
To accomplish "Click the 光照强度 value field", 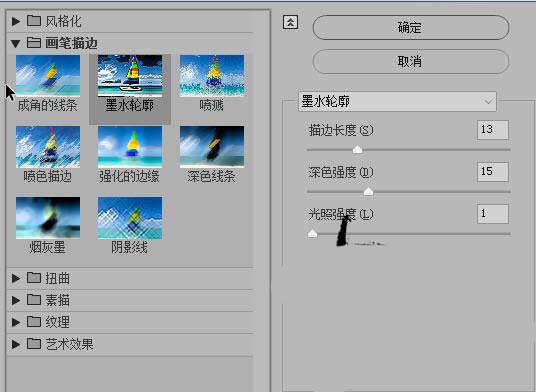I will click(493, 214).
